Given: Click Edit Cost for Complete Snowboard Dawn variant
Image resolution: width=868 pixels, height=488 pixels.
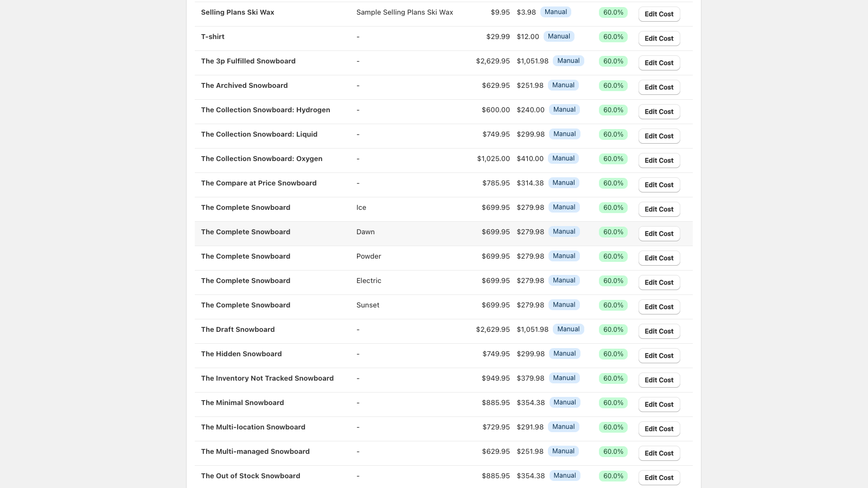Looking at the screenshot, I should click(659, 234).
